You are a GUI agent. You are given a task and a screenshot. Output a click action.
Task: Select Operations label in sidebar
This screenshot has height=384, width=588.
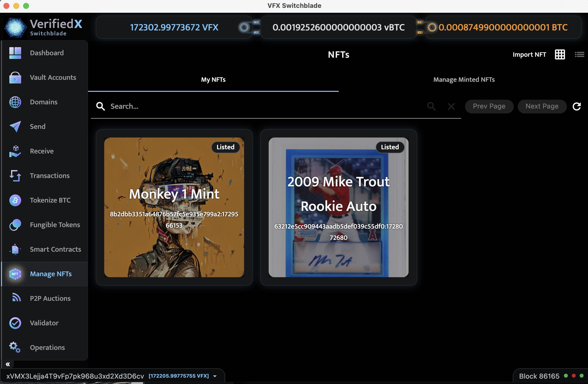pyautogui.click(x=47, y=347)
